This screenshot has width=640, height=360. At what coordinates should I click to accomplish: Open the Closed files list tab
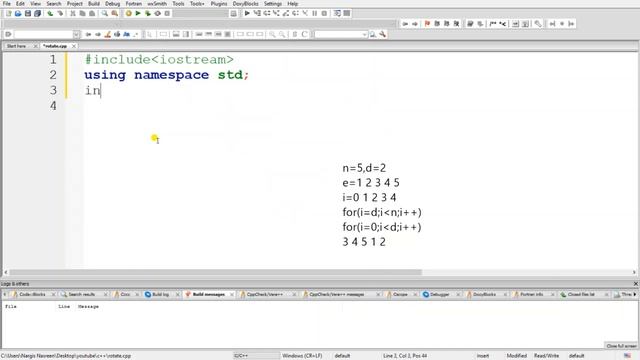(x=581, y=294)
